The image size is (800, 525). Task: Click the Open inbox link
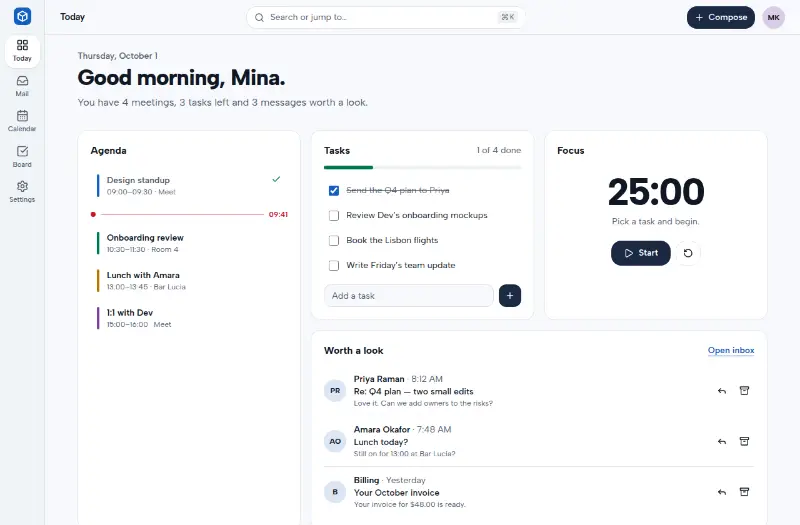(x=731, y=351)
